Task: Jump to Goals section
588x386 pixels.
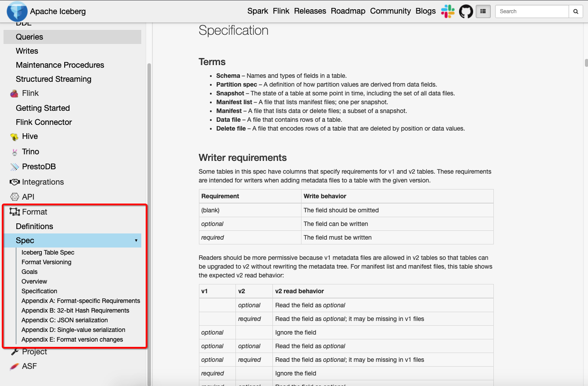Action: 29,272
